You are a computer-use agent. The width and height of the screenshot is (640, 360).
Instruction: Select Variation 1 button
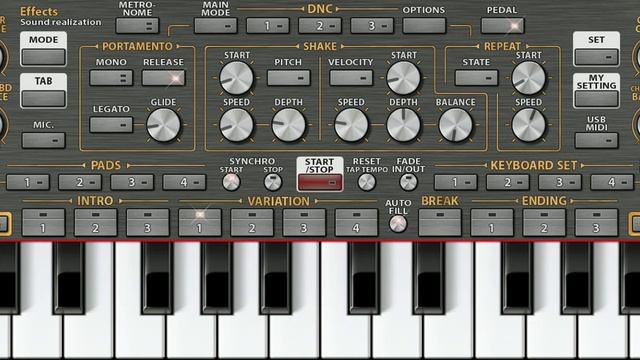[200, 222]
